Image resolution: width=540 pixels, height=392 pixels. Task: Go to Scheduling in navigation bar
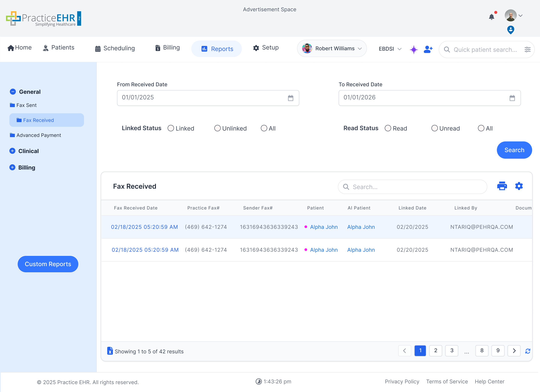click(x=115, y=48)
